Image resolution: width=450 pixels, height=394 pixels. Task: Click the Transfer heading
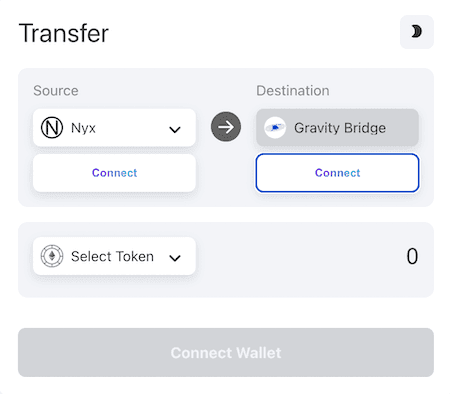click(x=64, y=33)
